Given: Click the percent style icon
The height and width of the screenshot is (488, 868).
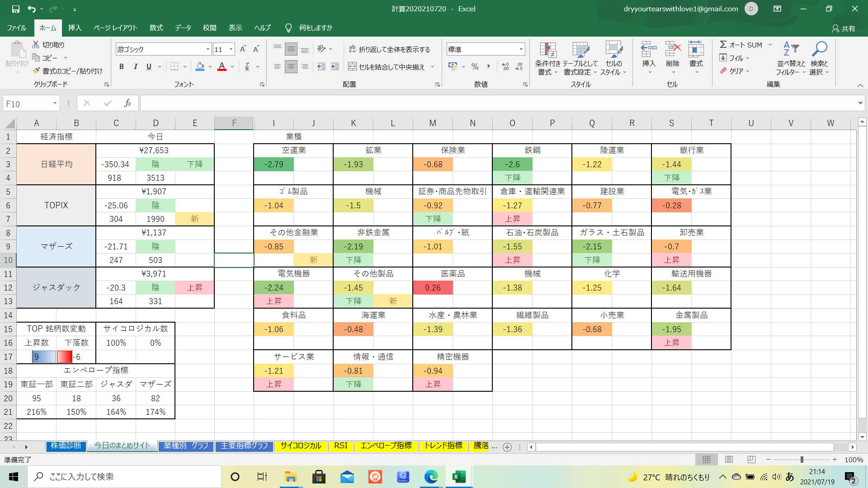Looking at the screenshot, I should pyautogui.click(x=475, y=67).
